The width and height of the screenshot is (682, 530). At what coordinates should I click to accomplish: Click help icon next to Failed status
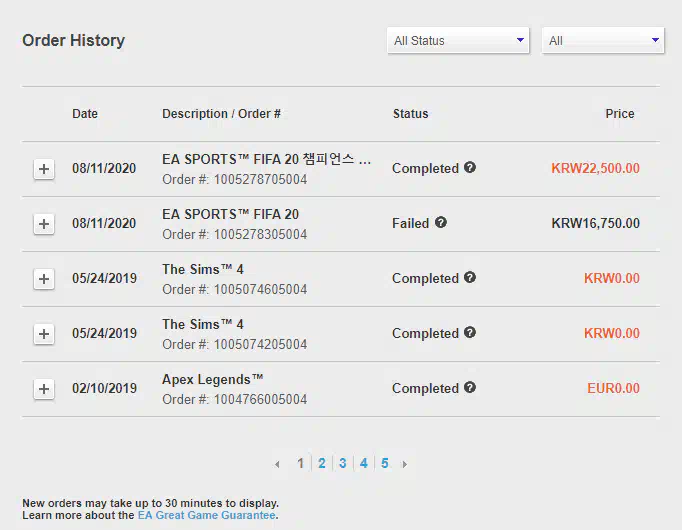[x=441, y=222]
